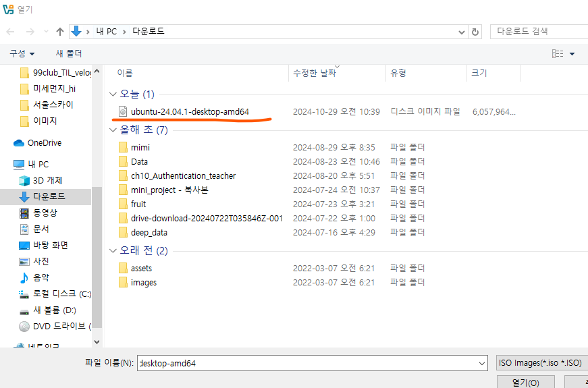588x388 pixels.
Task: Go back with the left arrow button
Action: pos(10,32)
